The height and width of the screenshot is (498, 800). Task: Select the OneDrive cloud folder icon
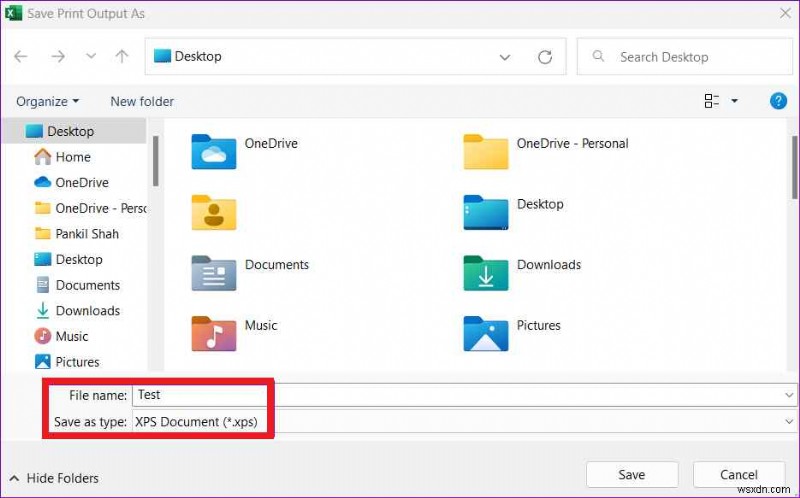coord(214,152)
